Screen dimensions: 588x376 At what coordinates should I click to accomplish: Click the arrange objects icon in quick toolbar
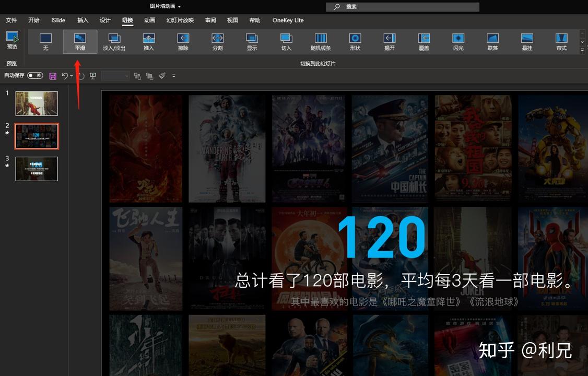coord(138,76)
